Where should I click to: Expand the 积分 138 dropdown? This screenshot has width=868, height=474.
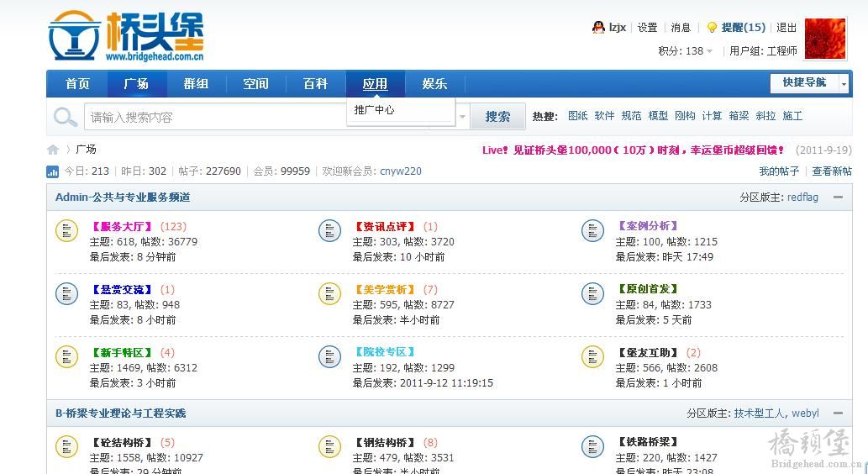click(709, 51)
